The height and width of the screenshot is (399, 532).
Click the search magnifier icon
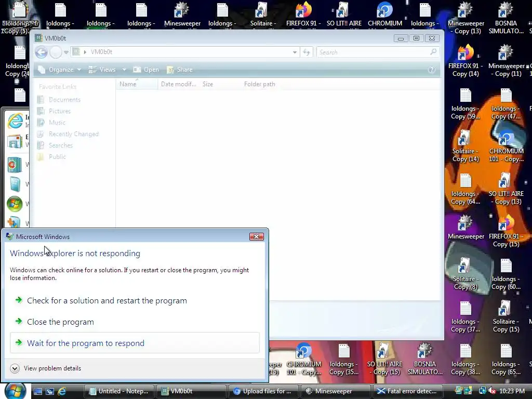pyautogui.click(x=433, y=52)
